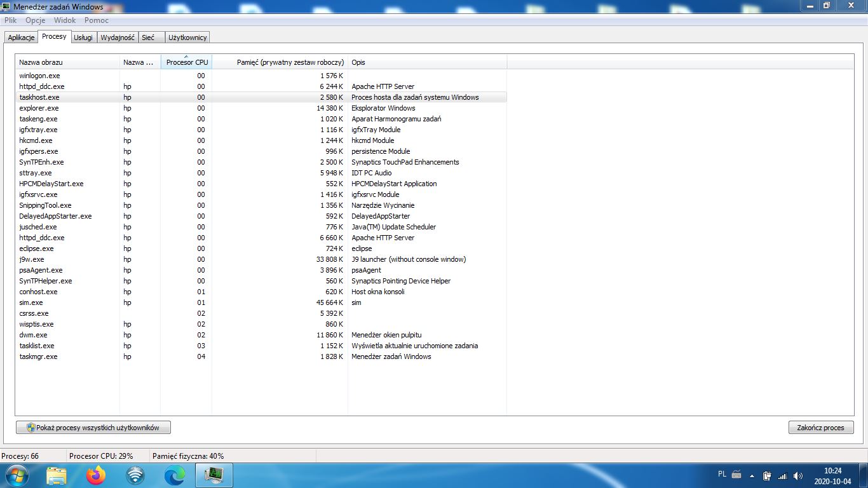The height and width of the screenshot is (488, 868).
Task: Open the Widok menu
Action: [x=65, y=20]
